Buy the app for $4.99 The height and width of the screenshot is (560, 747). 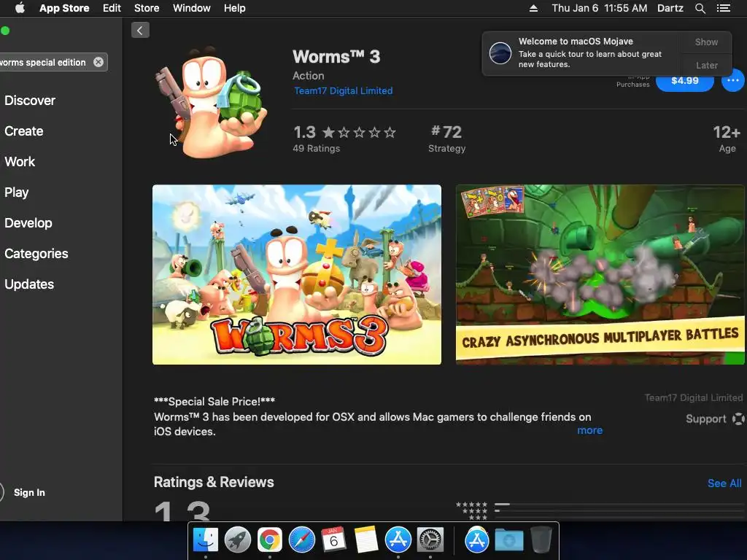pyautogui.click(x=684, y=80)
